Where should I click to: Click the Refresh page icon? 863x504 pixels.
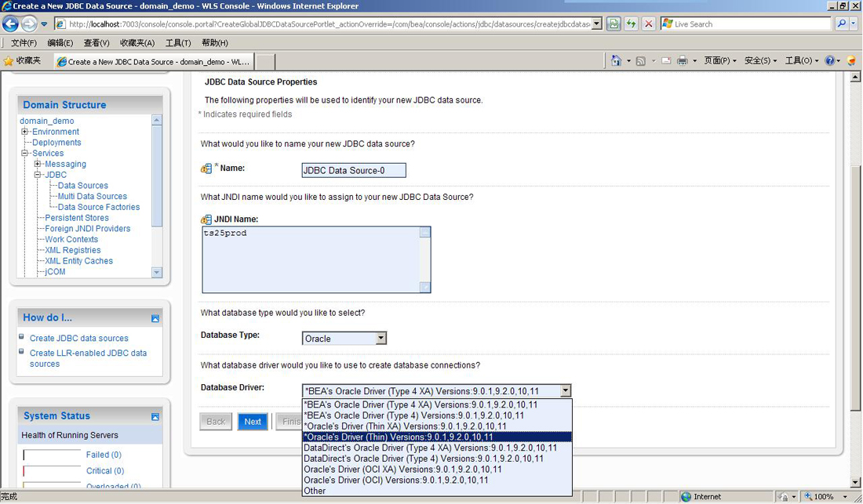click(x=632, y=24)
